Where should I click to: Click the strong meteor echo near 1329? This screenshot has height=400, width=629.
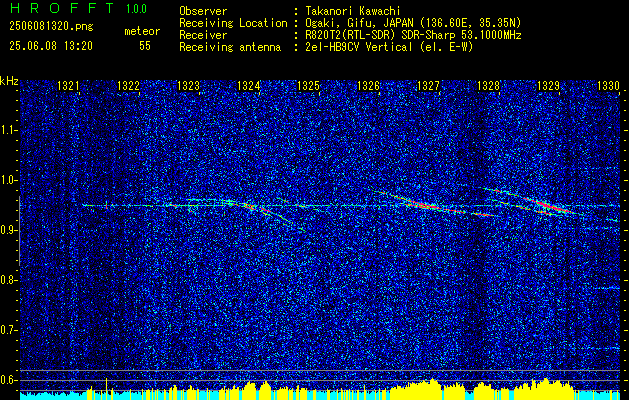point(552,205)
